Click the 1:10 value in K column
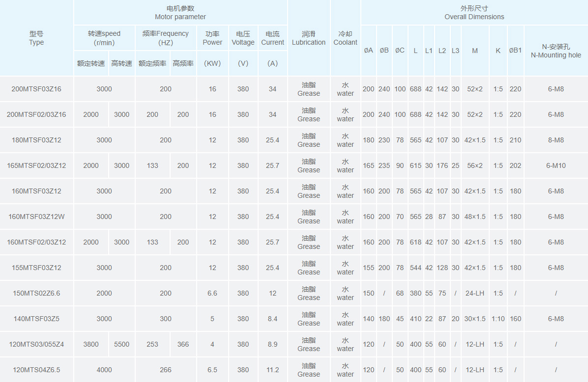The width and height of the screenshot is (588, 382). pos(498,319)
